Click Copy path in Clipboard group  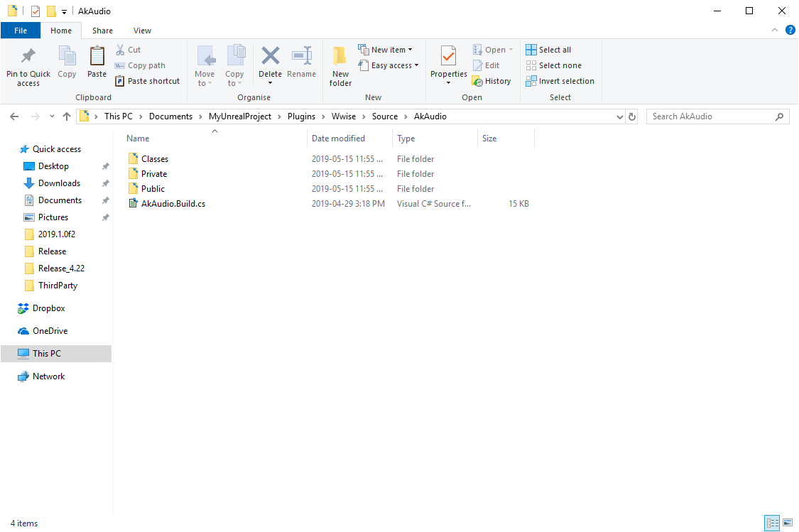coord(140,65)
